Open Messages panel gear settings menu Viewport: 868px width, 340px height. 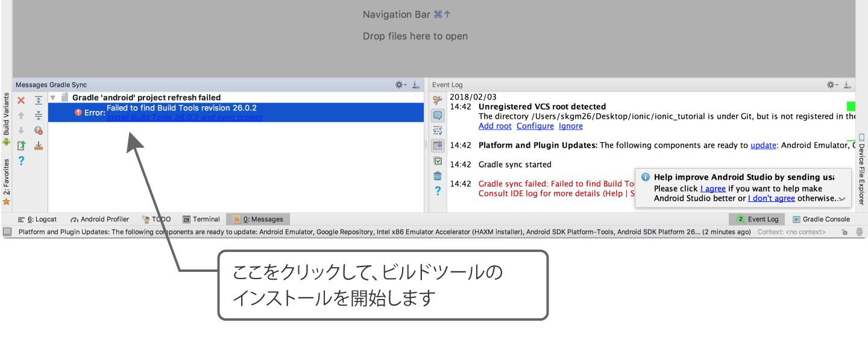click(401, 85)
